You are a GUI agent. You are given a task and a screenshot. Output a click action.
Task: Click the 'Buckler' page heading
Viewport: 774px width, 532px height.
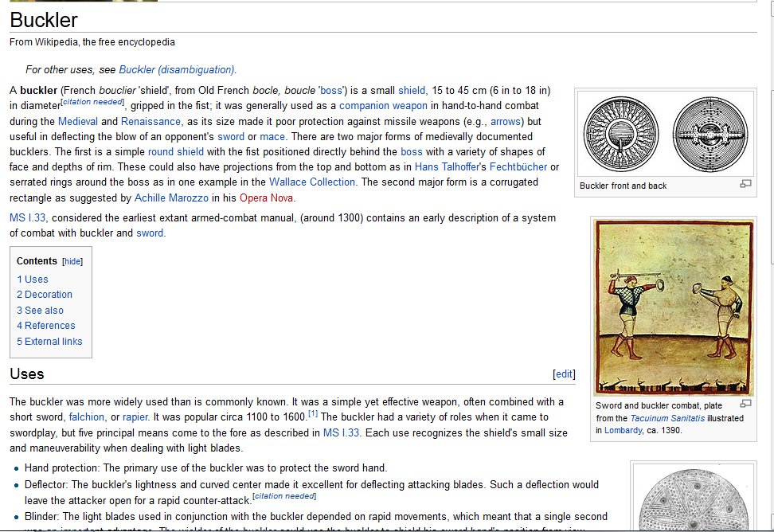[44, 20]
